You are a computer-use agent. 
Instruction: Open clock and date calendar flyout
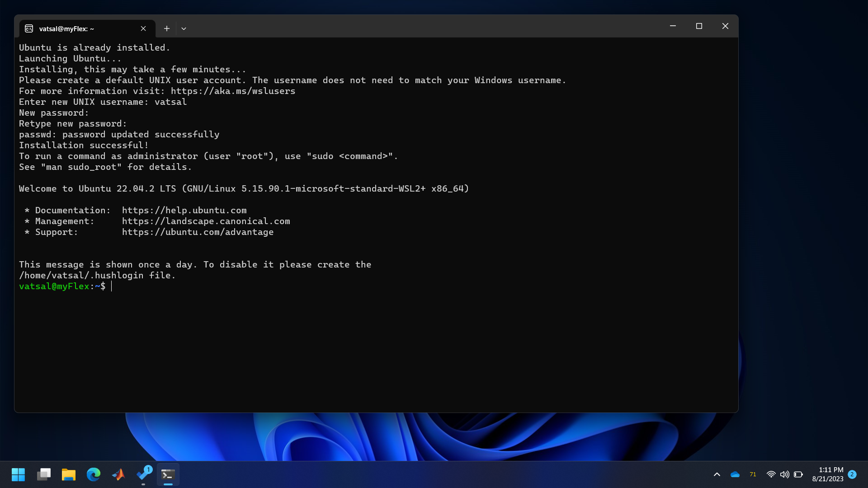pyautogui.click(x=827, y=474)
